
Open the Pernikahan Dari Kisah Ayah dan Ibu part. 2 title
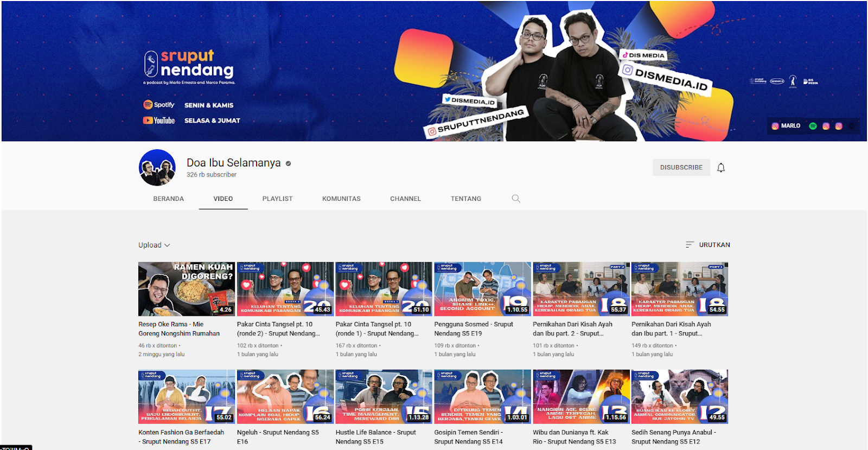(572, 329)
